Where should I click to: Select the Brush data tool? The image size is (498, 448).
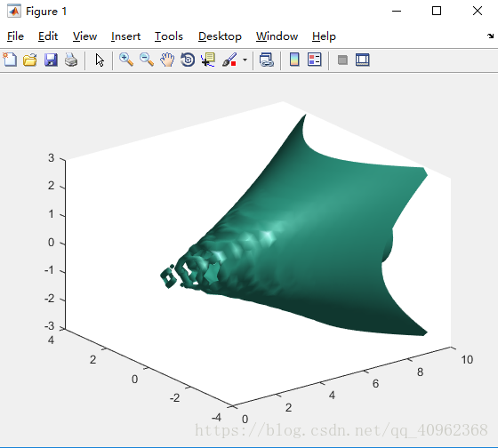pyautogui.click(x=229, y=60)
